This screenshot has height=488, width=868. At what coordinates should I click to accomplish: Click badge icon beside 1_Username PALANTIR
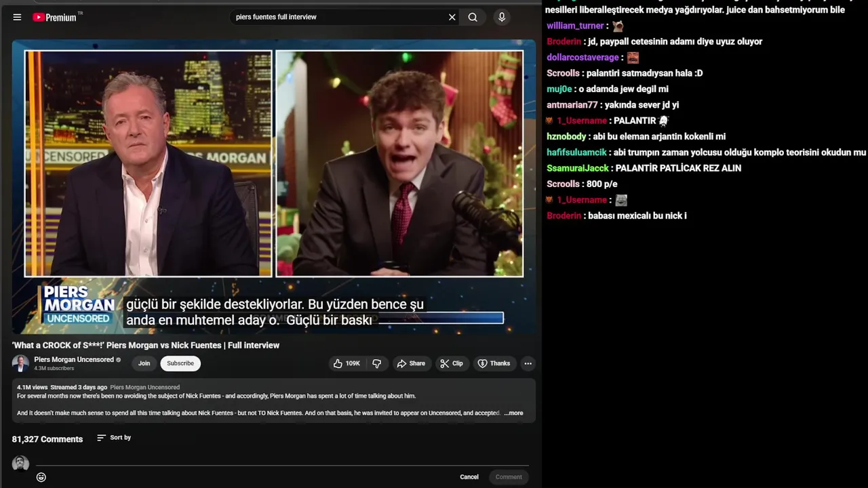[x=550, y=121]
